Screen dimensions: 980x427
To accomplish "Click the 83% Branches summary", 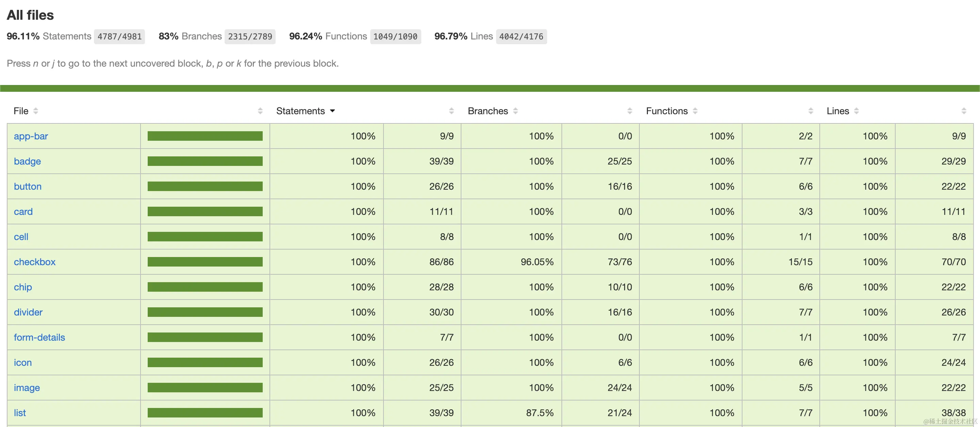I will pyautogui.click(x=190, y=36).
